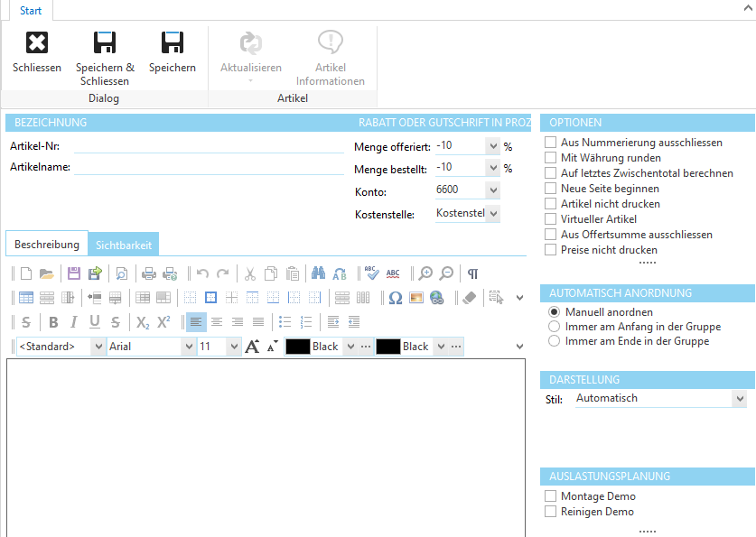Apply superscript formatting
Image resolution: width=756 pixels, height=537 pixels.
[x=163, y=322]
